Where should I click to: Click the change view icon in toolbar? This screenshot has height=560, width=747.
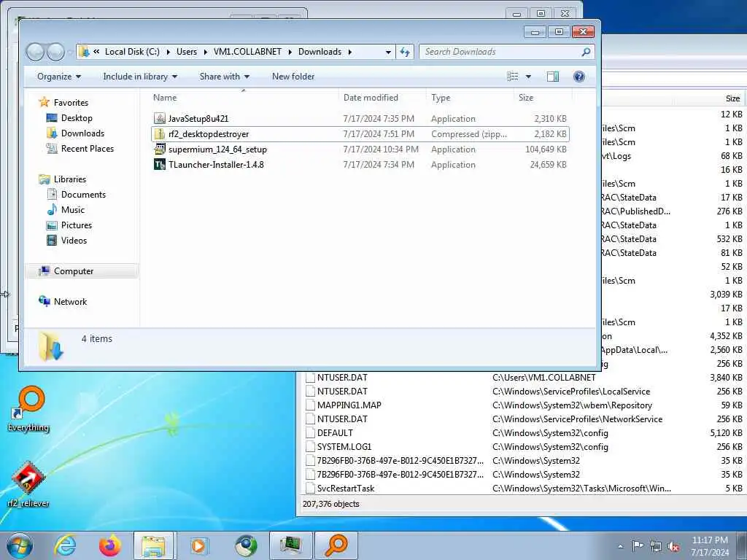(513, 77)
